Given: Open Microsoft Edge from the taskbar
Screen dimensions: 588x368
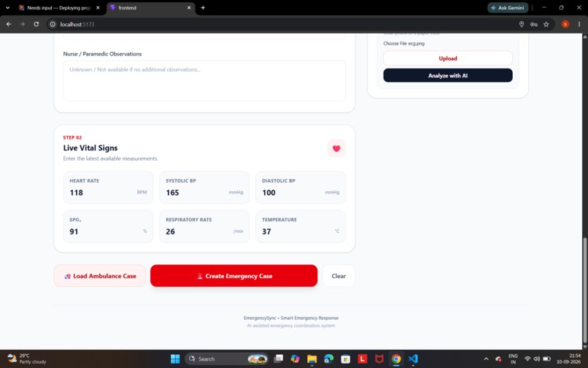Looking at the screenshot, I should (329, 359).
